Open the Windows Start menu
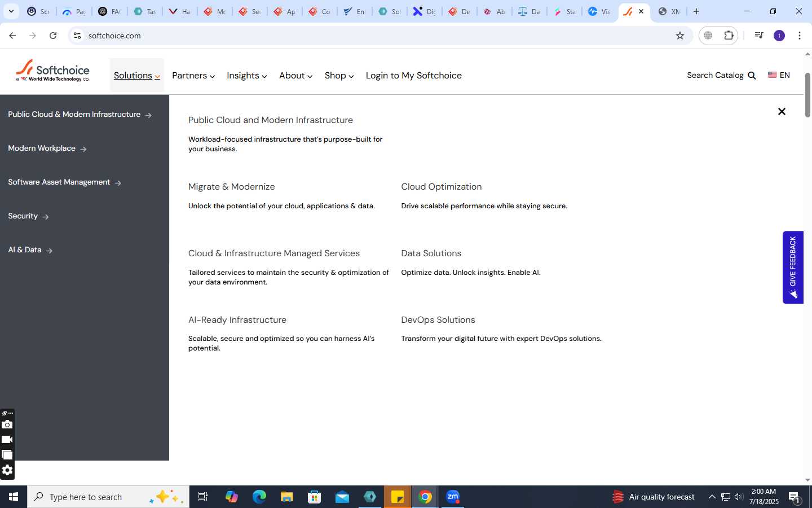Screen dimensions: 812x508 click(x=14, y=497)
